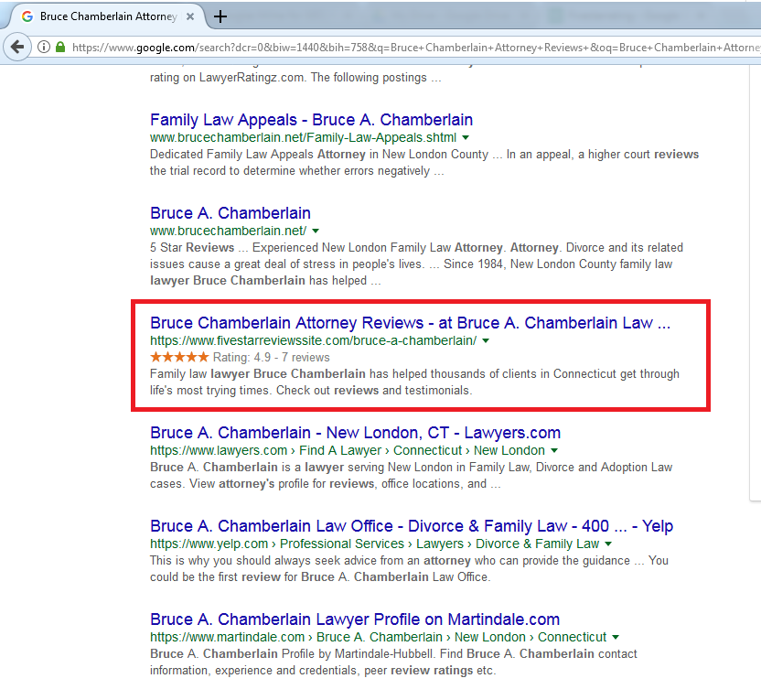Open site information via the info icon

tap(44, 47)
